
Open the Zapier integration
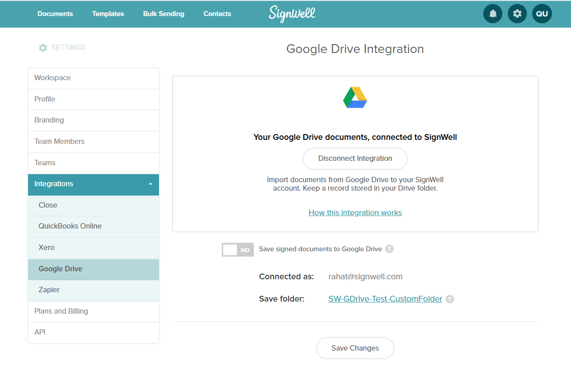point(94,290)
